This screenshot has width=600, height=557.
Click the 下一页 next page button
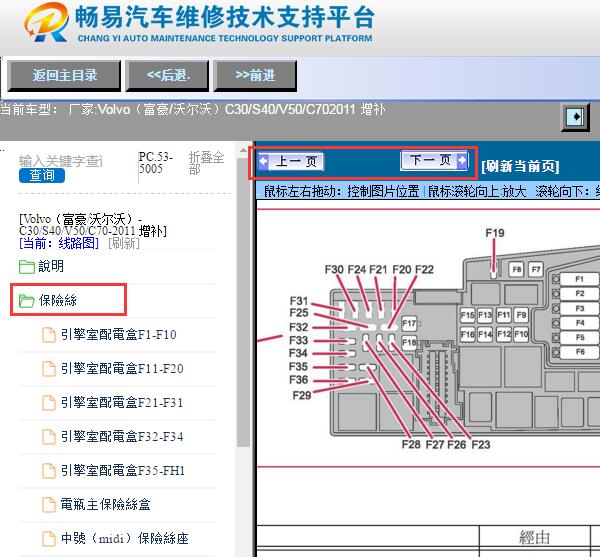434,160
